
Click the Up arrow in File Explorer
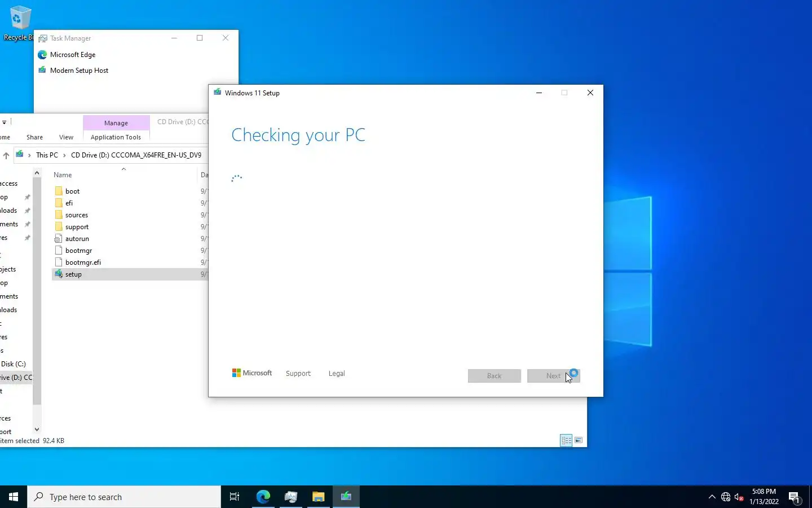(6, 155)
